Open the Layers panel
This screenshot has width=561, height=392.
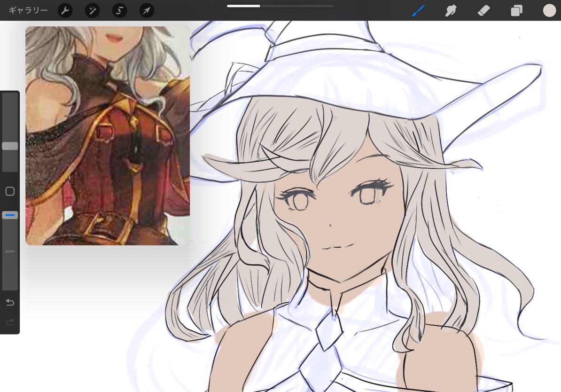516,10
